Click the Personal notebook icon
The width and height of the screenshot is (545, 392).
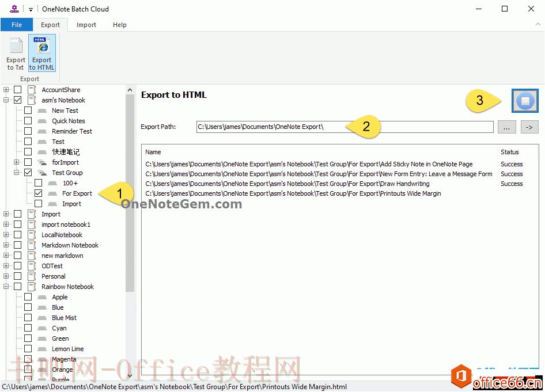(32, 276)
